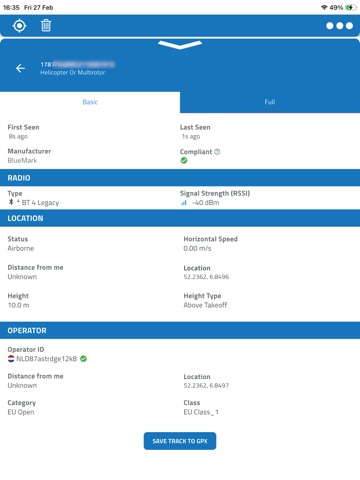Click the Save Track to GPX button

[180, 441]
